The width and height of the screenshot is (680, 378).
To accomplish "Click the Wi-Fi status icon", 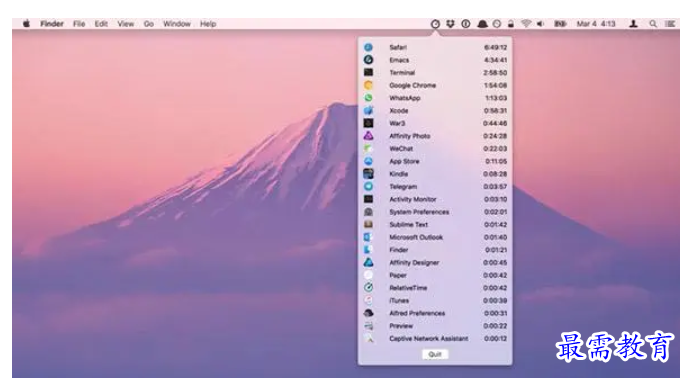I will pos(526,24).
